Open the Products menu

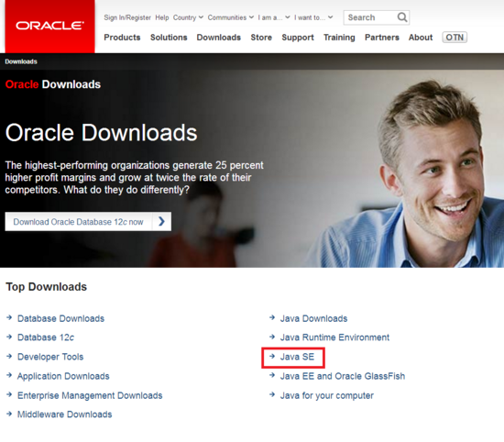pyautogui.click(x=122, y=38)
